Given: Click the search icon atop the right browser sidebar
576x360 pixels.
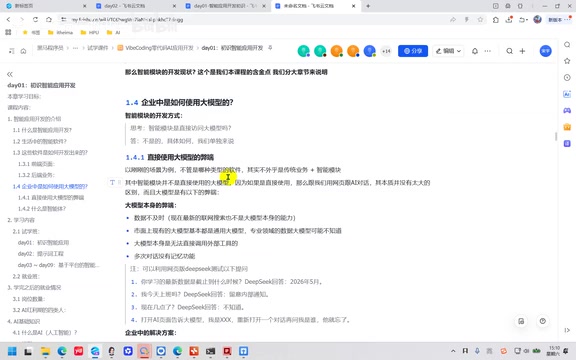Looking at the screenshot, I should [567, 44].
